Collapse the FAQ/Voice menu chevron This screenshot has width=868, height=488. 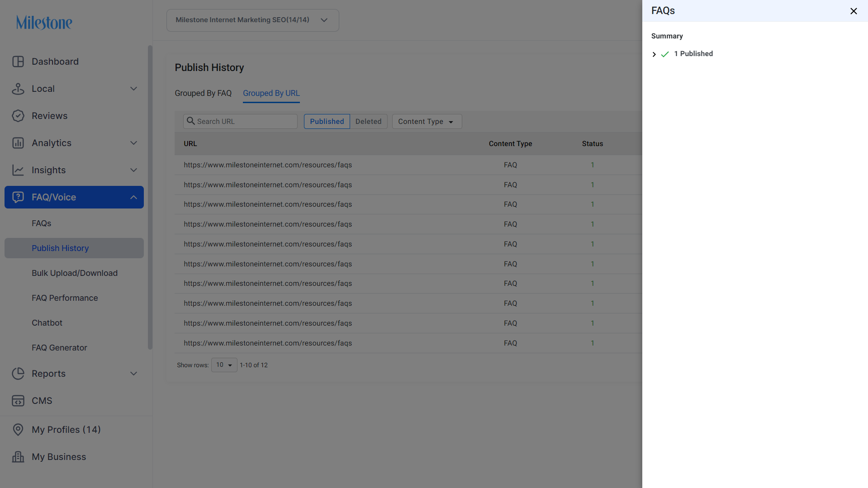[x=133, y=197]
